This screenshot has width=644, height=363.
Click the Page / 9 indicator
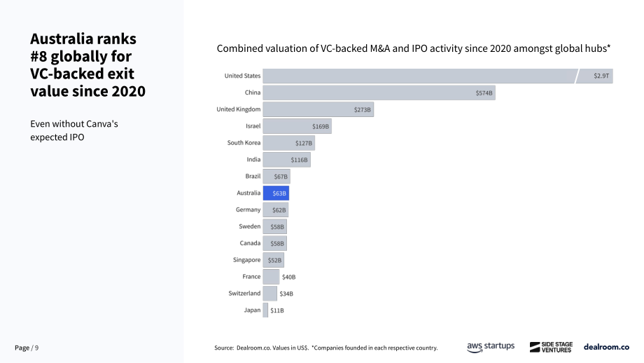point(27,348)
